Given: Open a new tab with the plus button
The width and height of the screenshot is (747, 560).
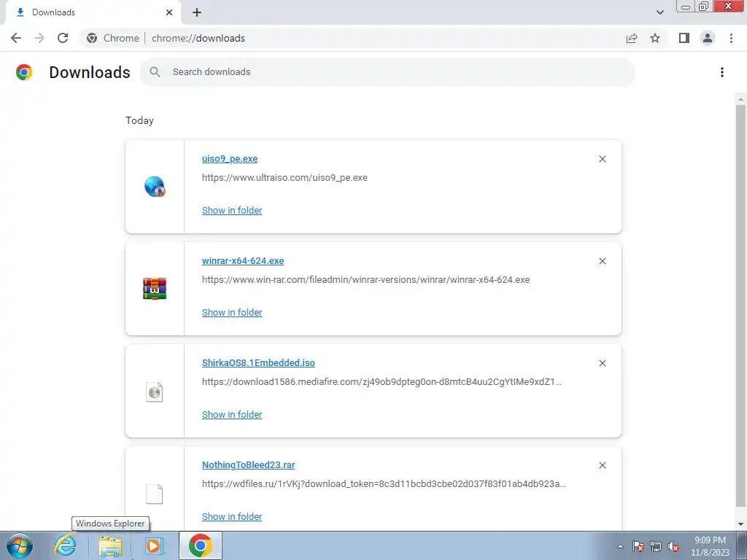Looking at the screenshot, I should click(x=197, y=12).
